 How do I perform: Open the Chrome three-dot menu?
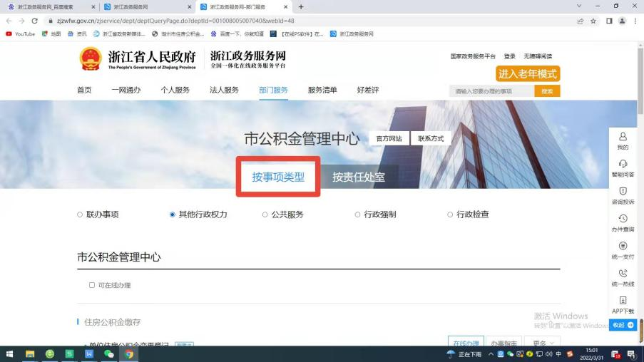(635, 21)
